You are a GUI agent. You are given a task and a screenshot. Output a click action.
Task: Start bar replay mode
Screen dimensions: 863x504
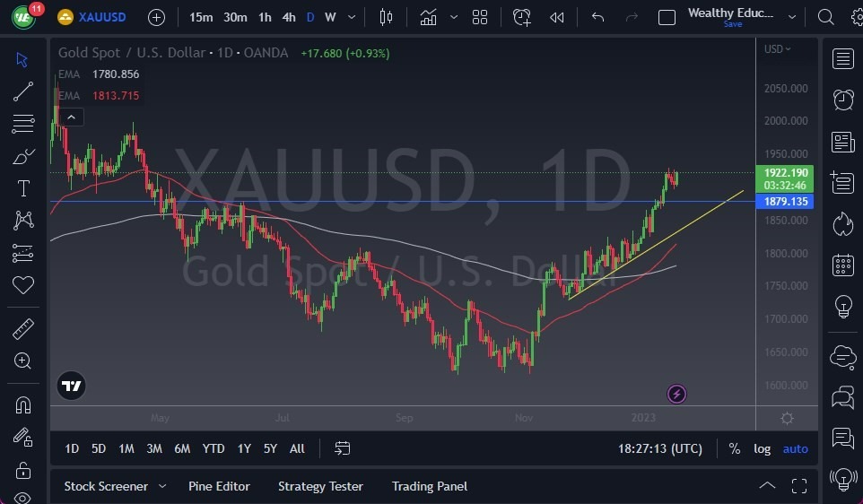click(556, 18)
